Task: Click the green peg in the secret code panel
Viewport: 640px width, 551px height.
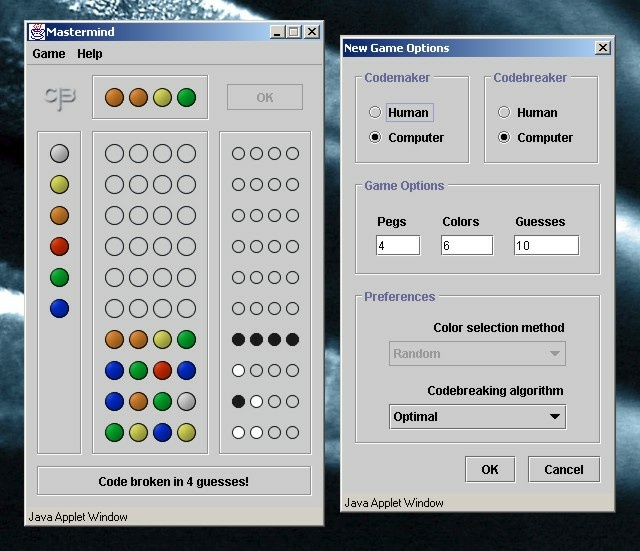Action: (187, 98)
